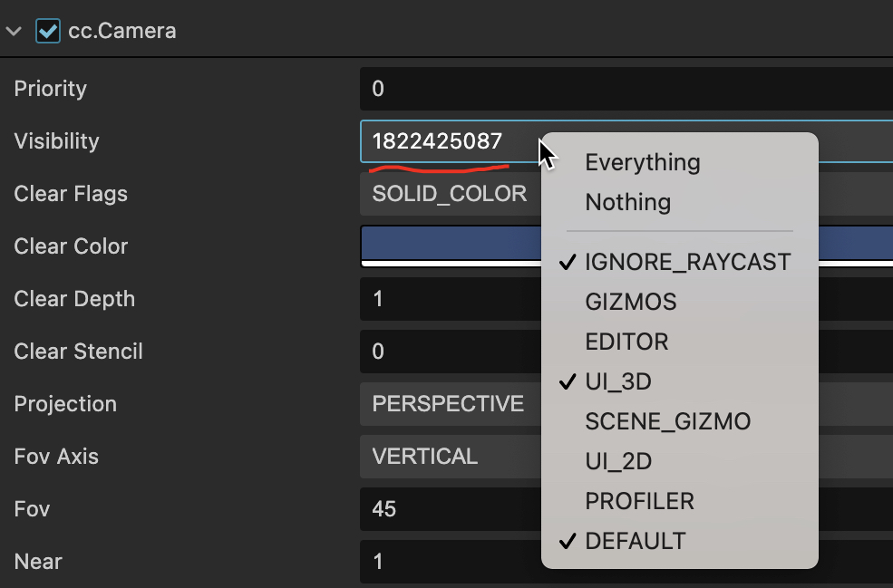Click the Priority input field

click(x=626, y=89)
